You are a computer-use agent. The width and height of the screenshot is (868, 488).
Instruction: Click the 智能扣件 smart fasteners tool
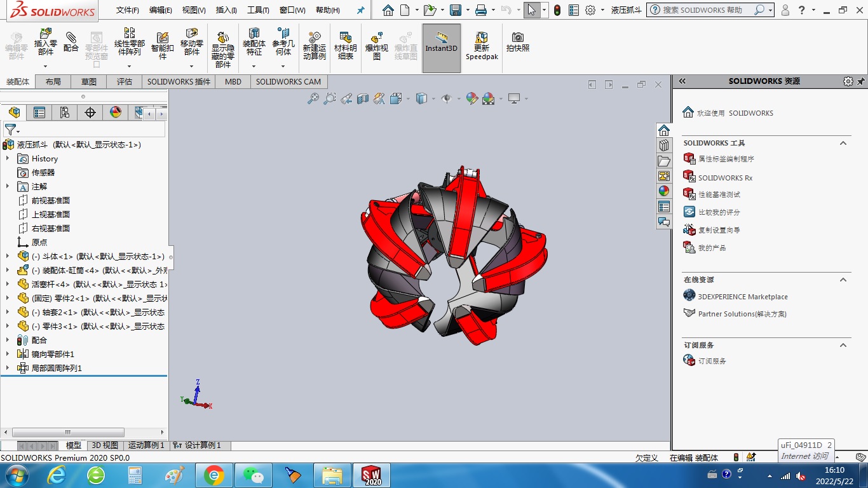[x=163, y=46]
